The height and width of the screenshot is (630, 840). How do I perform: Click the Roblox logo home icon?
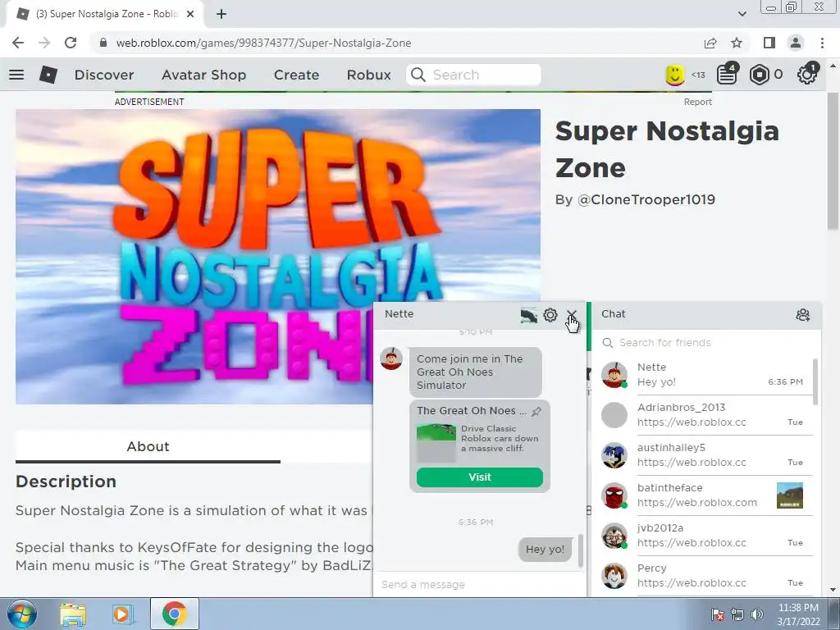[48, 75]
